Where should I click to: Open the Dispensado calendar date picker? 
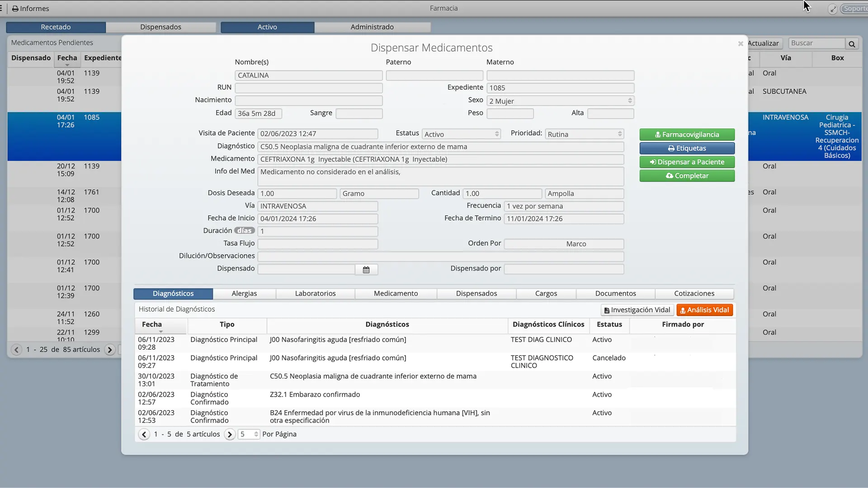coord(366,270)
